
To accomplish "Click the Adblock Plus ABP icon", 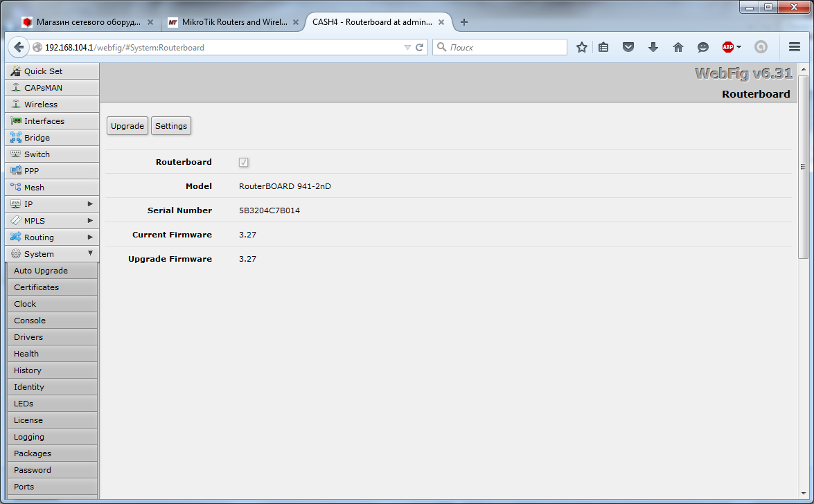I will 728,47.
